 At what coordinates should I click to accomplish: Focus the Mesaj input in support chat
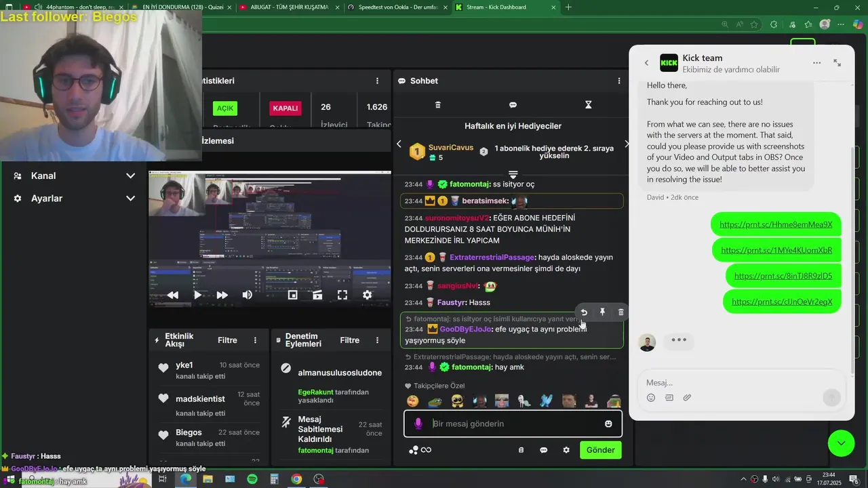(741, 382)
